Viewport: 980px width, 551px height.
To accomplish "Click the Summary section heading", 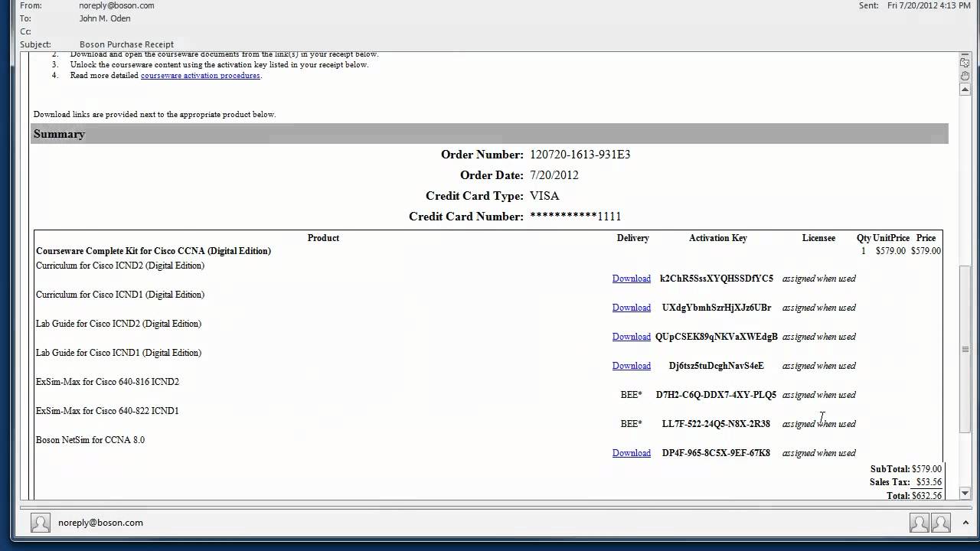I will 59,134.
